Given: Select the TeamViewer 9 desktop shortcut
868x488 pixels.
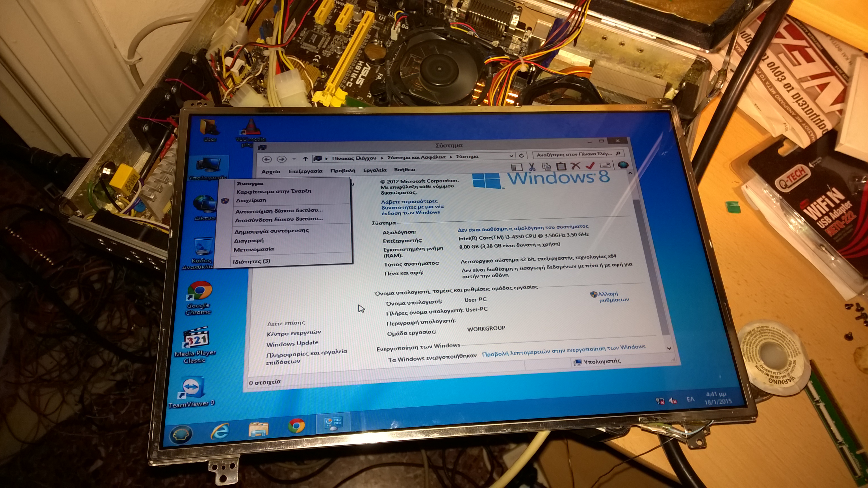Looking at the screenshot, I should (x=192, y=392).
